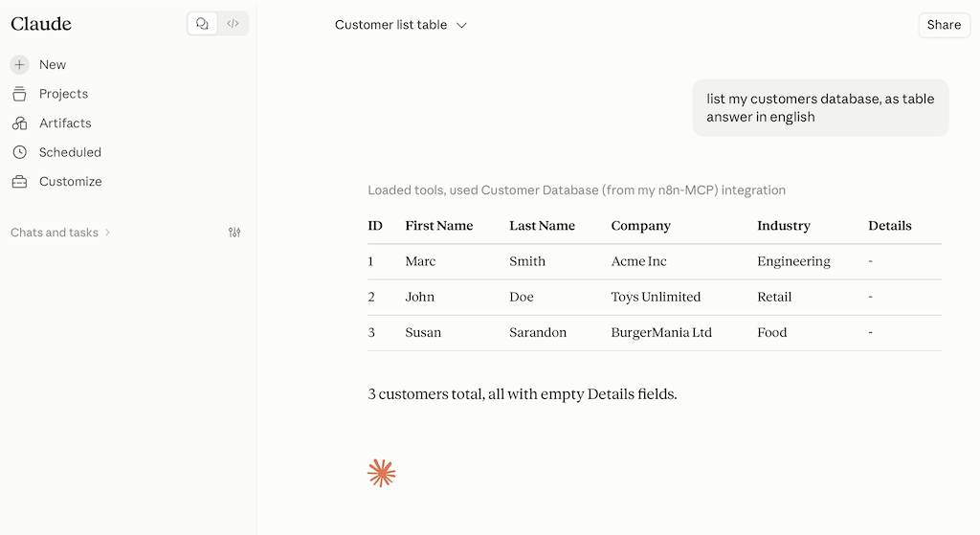Click the Share button
This screenshot has width=980, height=535.
pyautogui.click(x=944, y=25)
